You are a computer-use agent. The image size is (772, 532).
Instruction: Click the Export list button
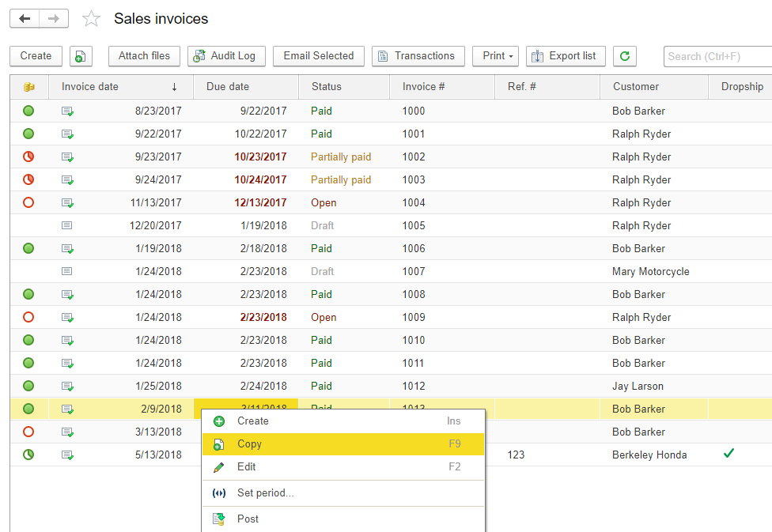(565, 56)
